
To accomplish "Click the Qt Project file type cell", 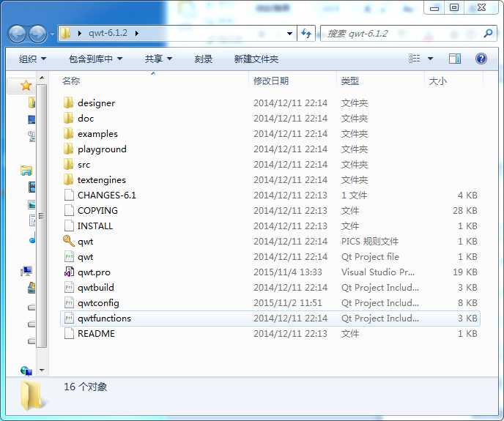I will 370,257.
